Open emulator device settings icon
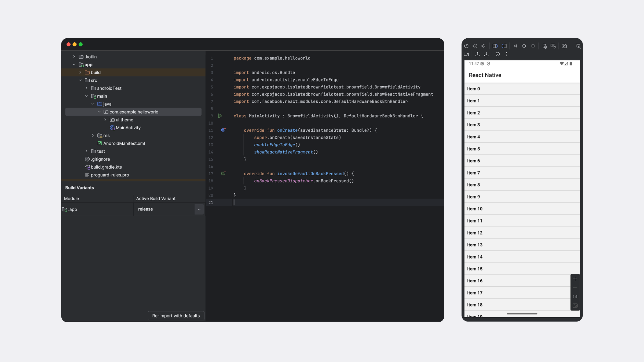 coord(544,46)
